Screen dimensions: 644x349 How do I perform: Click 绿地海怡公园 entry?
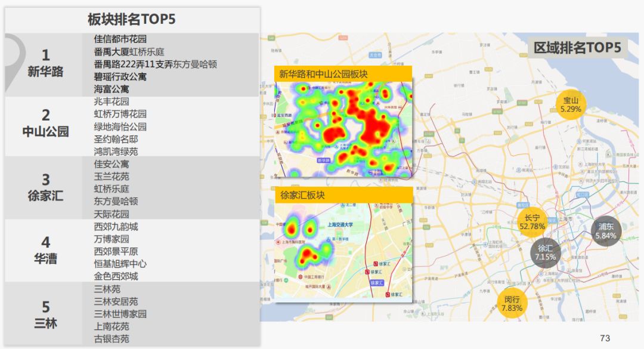point(120,126)
